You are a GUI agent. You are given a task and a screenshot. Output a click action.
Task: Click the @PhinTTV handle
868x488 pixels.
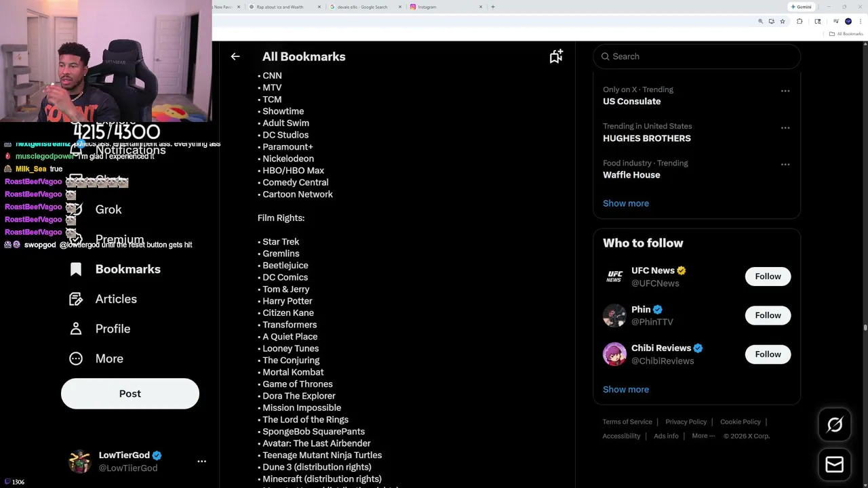pos(652,322)
